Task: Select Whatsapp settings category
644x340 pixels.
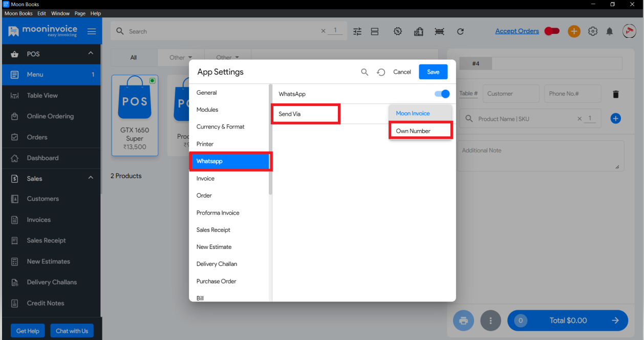Action: point(229,161)
